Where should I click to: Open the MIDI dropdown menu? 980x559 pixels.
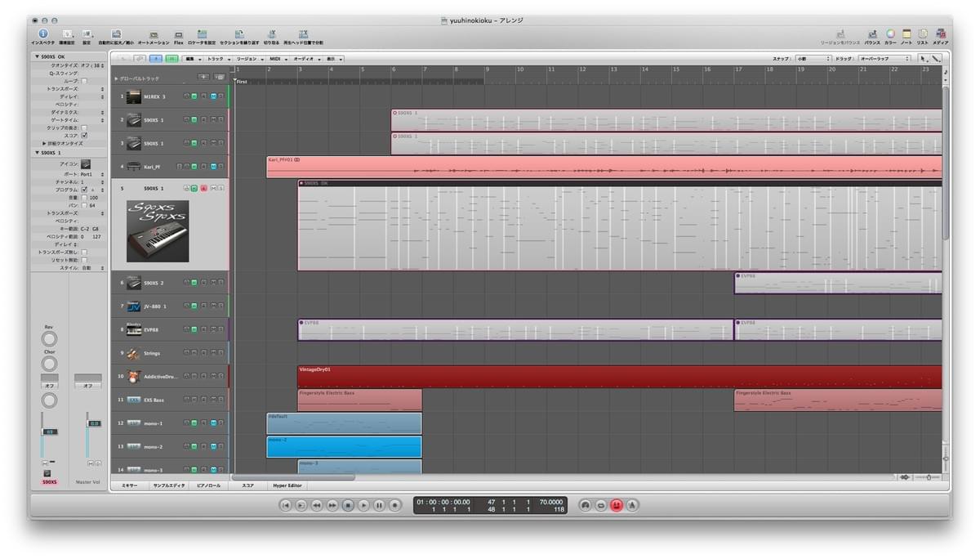(278, 59)
